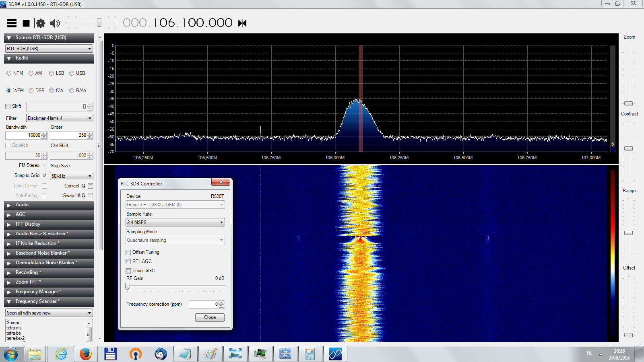Click the center tuning icon beside frequency
Image resolution: width=644 pixels, height=362 pixels.
point(242,23)
